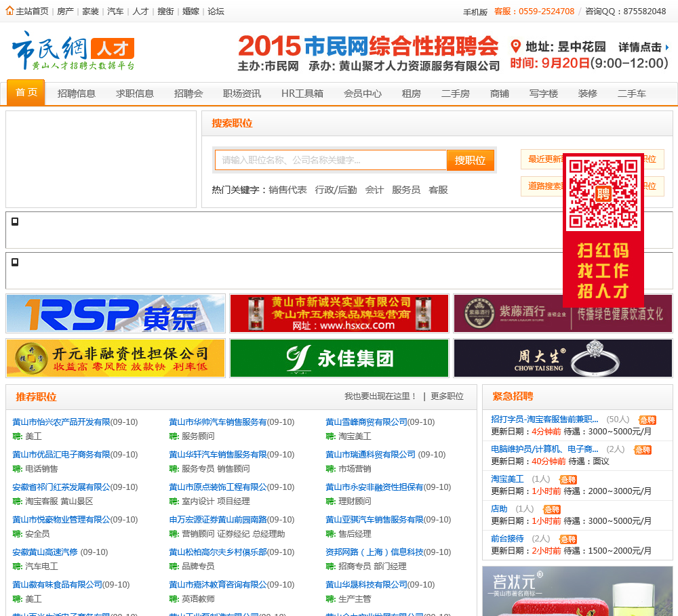Go to the 招聘会 menu item
This screenshot has width=678, height=616.
[188, 94]
